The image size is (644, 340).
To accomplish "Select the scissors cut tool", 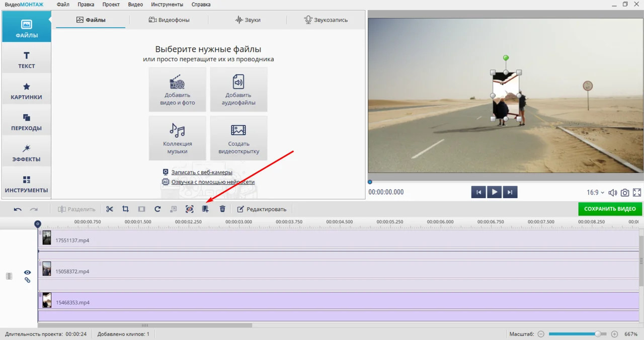I will 110,209.
